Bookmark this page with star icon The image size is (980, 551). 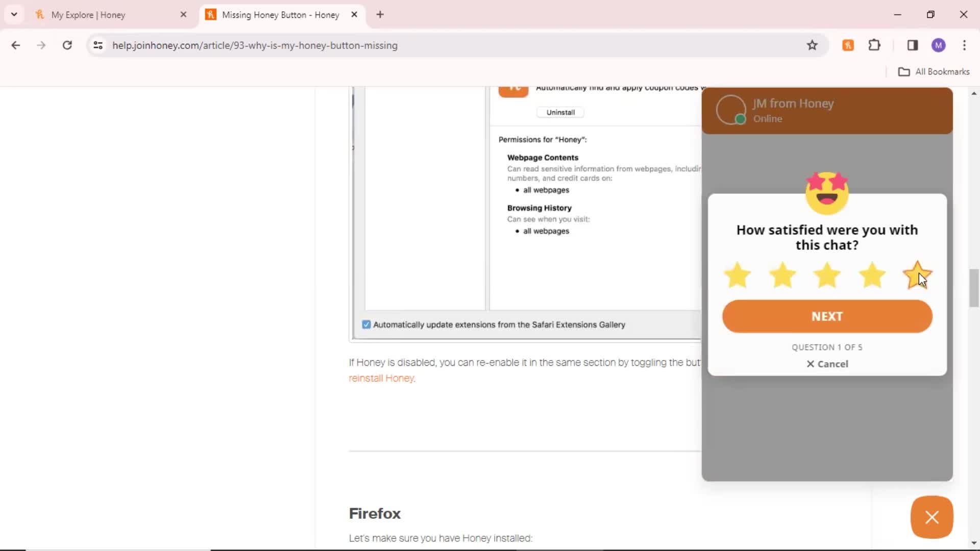[812, 45]
